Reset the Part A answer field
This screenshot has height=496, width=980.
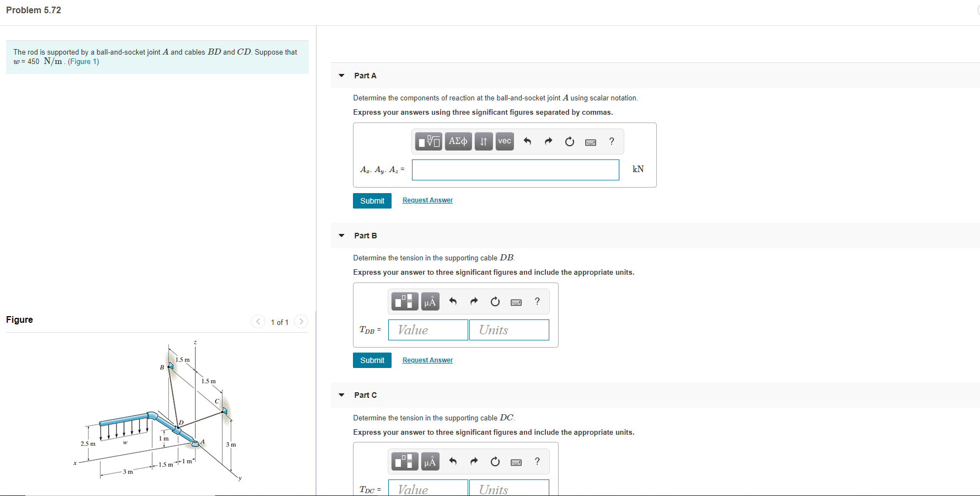pos(570,142)
